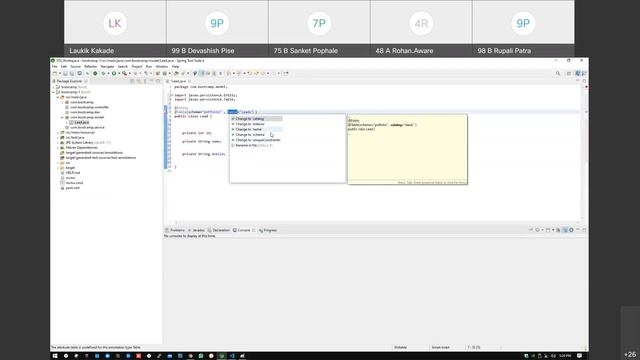Open the Refactor menu
This screenshot has width=640, height=360.
(x=91, y=66)
